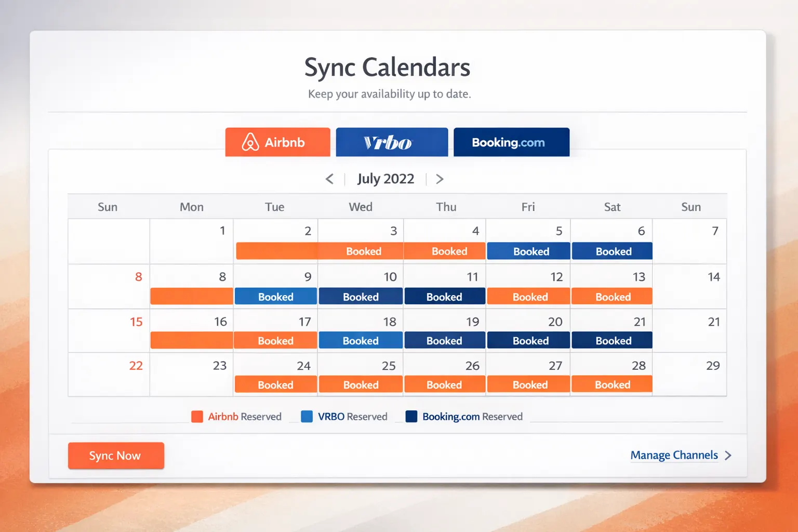Click the Tue column header
The height and width of the screenshot is (532, 798).
click(275, 207)
